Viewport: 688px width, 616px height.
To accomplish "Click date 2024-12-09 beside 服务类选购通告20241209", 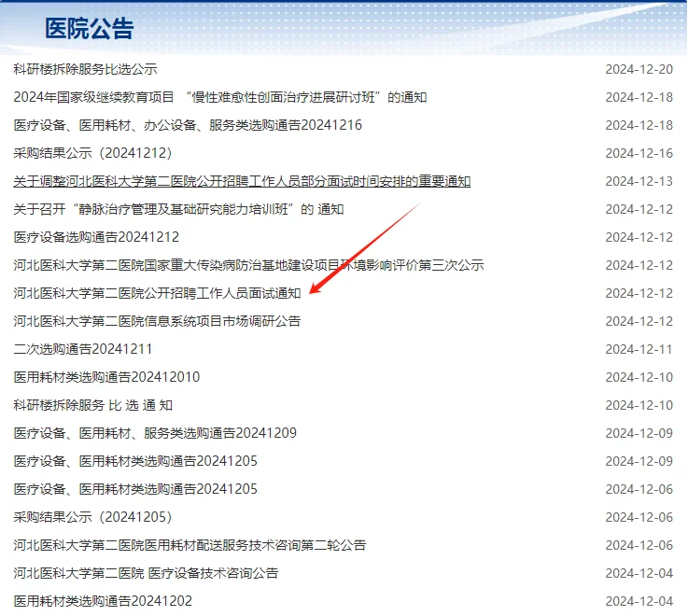I will pyautogui.click(x=639, y=433).
